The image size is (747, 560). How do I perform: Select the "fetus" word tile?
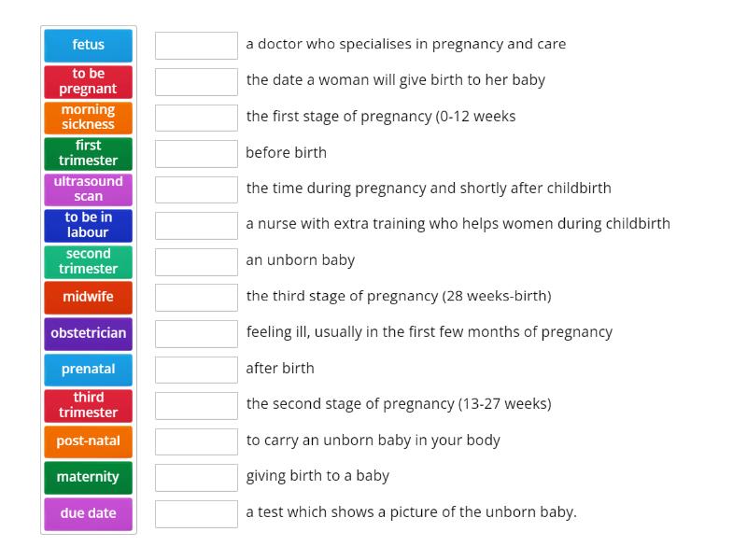88,45
